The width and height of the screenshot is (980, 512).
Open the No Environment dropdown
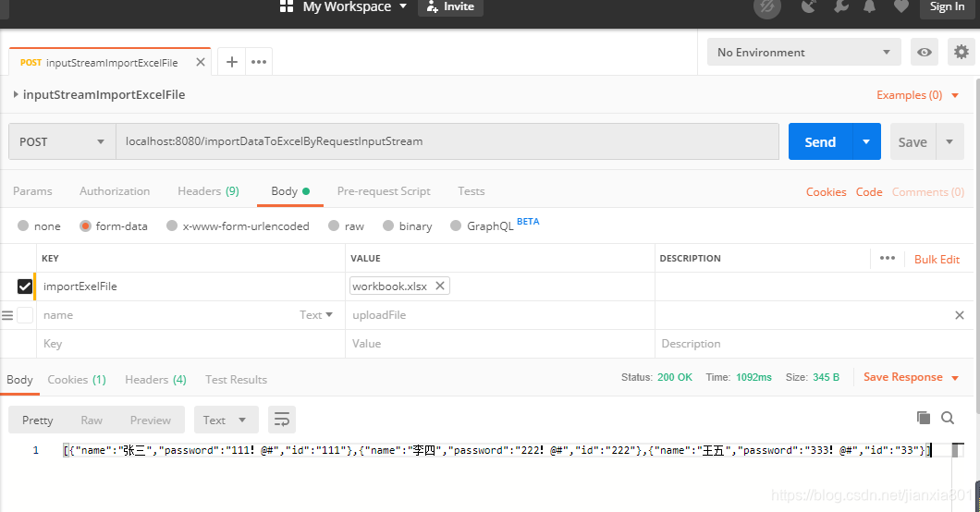[x=803, y=53]
